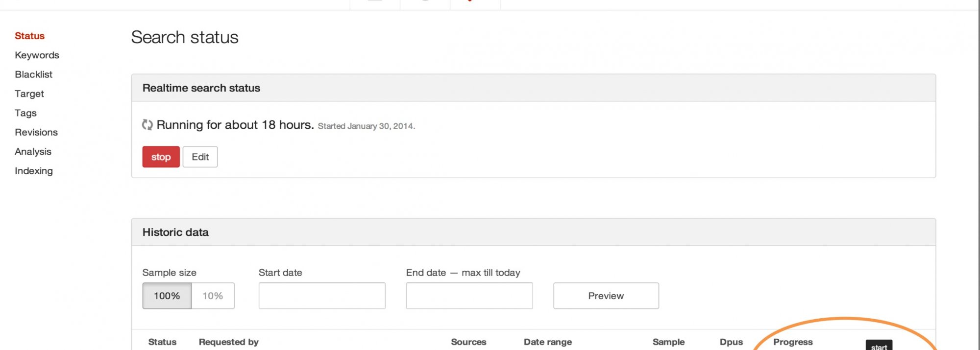Go to the Keywords page

coord(37,55)
